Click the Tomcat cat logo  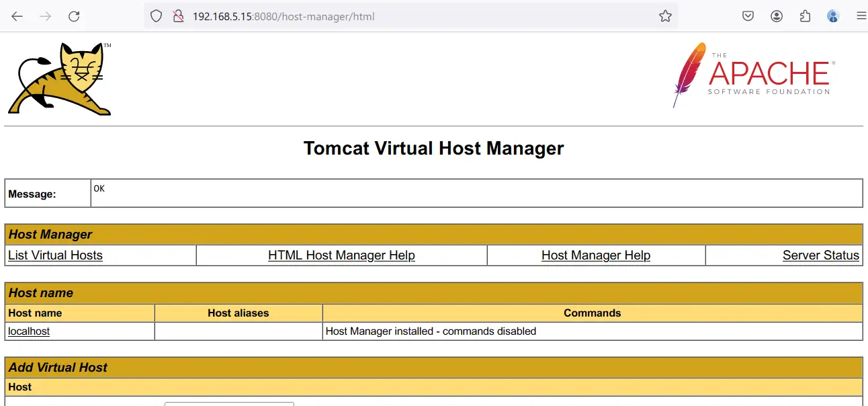click(x=60, y=79)
